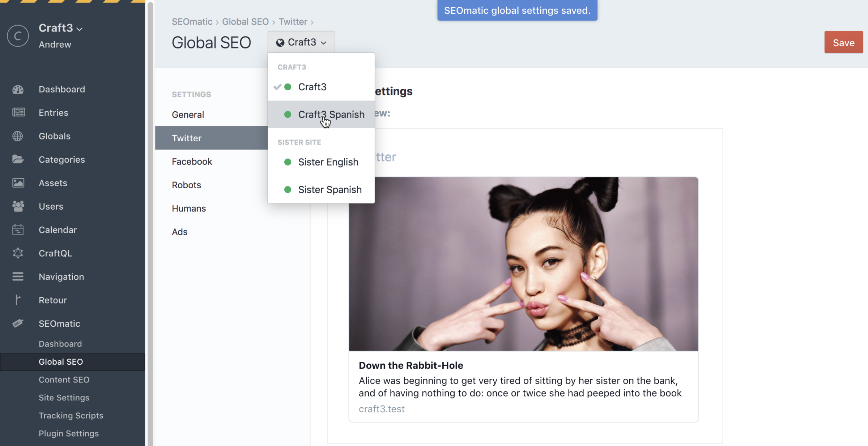Screen dimensions: 868x446
Task: Open the Robots settings section
Action: pyautogui.click(x=187, y=185)
